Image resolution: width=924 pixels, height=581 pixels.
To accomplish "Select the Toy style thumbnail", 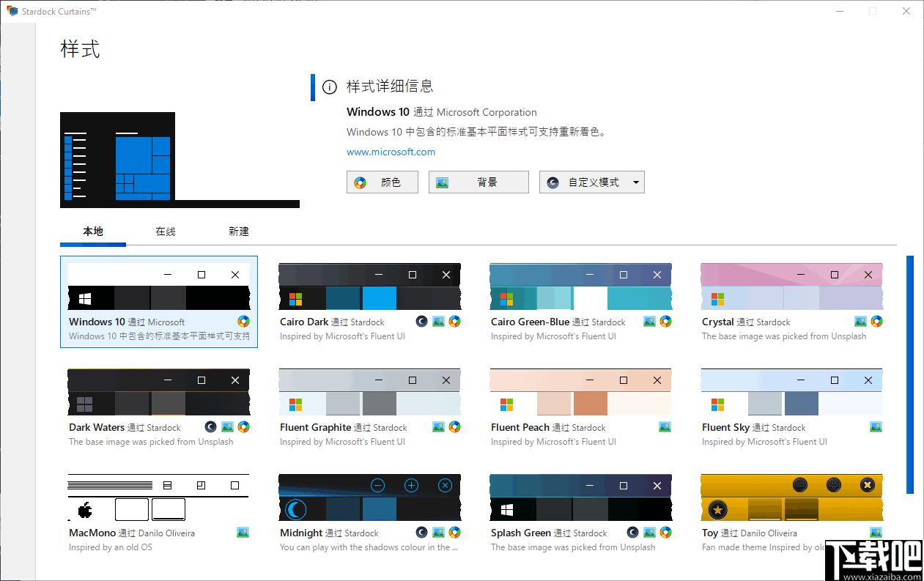I will [x=791, y=497].
